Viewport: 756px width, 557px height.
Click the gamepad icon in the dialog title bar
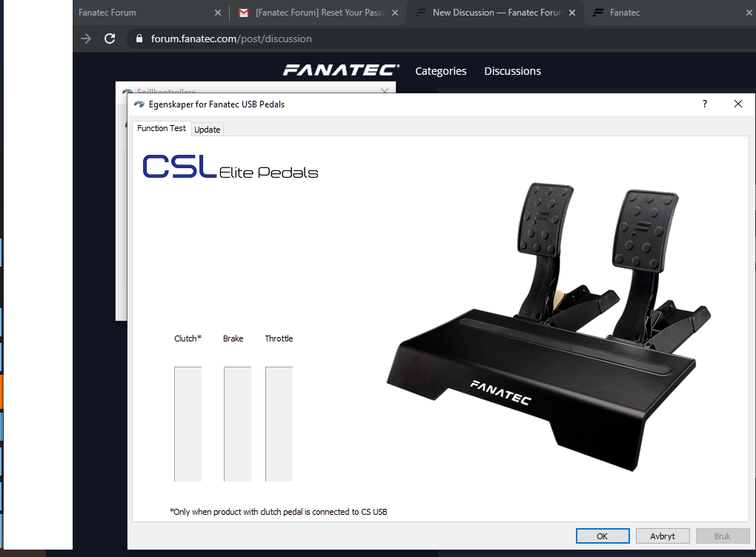[x=139, y=104]
